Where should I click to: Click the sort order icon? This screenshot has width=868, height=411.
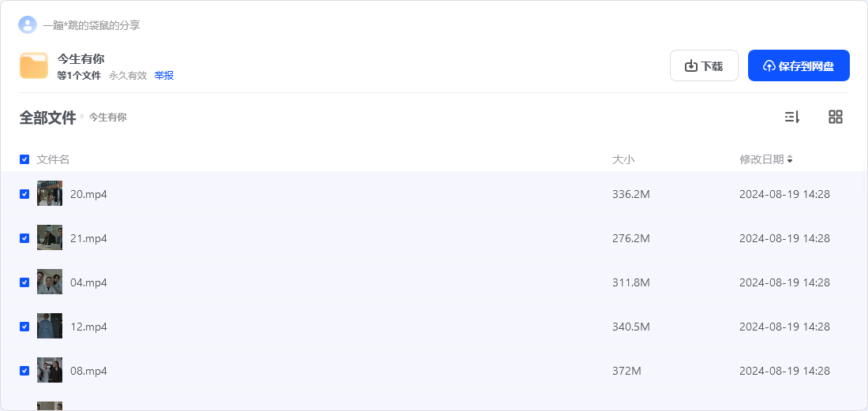(792, 117)
